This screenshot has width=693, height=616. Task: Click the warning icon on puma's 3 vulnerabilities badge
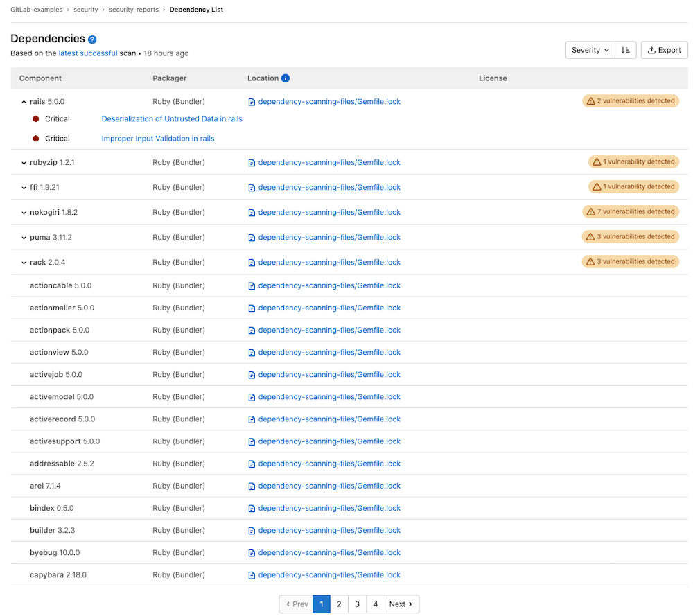(x=589, y=236)
